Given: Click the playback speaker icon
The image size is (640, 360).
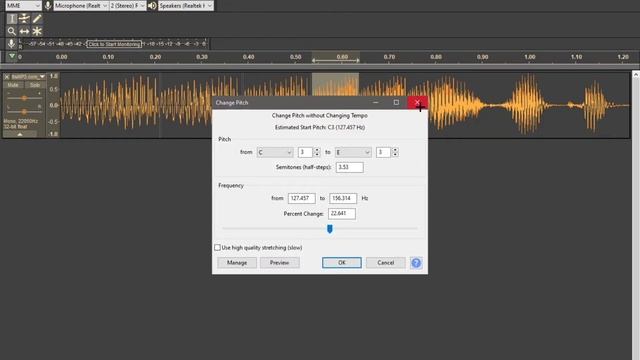Looking at the screenshot, I should tap(152, 6).
